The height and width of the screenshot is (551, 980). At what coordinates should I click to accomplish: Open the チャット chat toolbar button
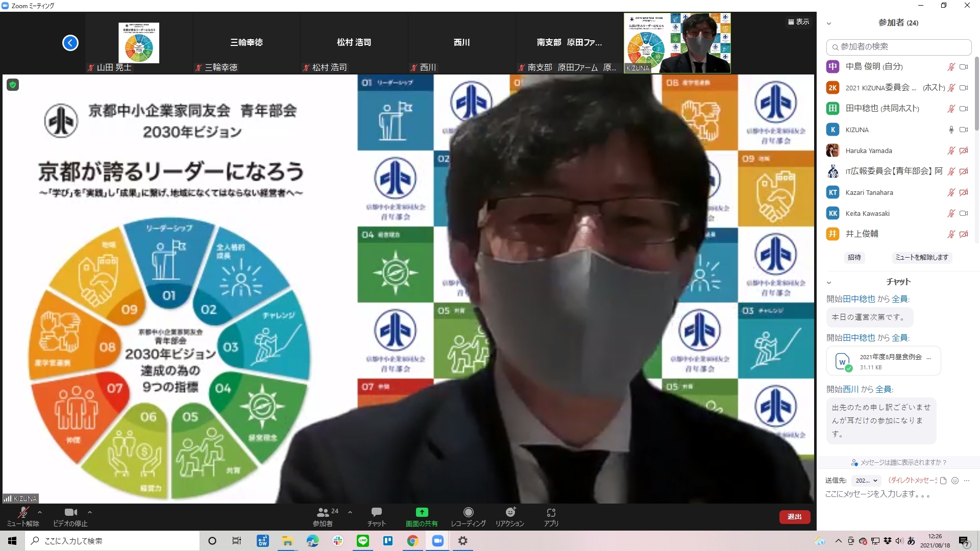[377, 516]
